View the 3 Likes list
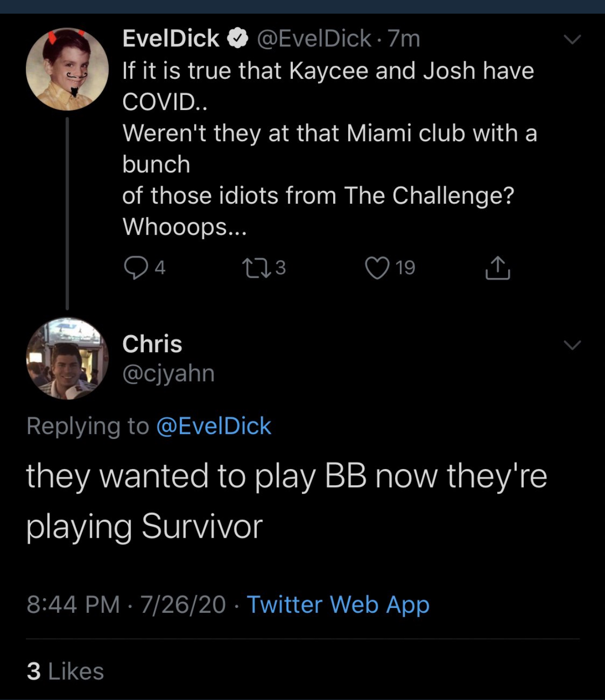This screenshot has width=605, height=700. pos(65,671)
